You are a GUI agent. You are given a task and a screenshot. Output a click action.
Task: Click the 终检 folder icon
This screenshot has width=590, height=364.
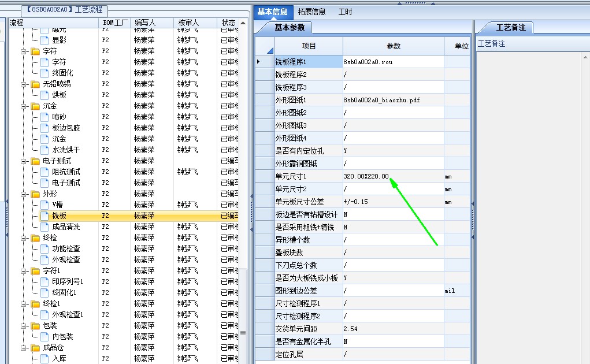35,238
